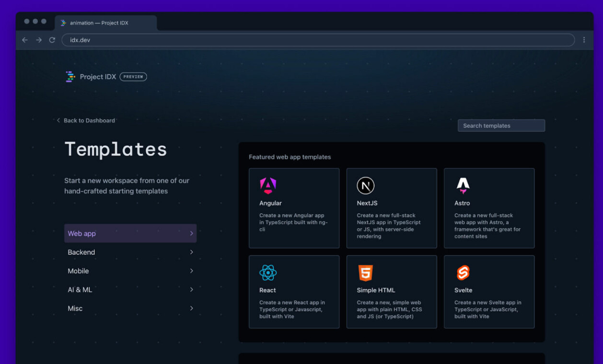Click the NextJS server-side rendering description

click(389, 226)
